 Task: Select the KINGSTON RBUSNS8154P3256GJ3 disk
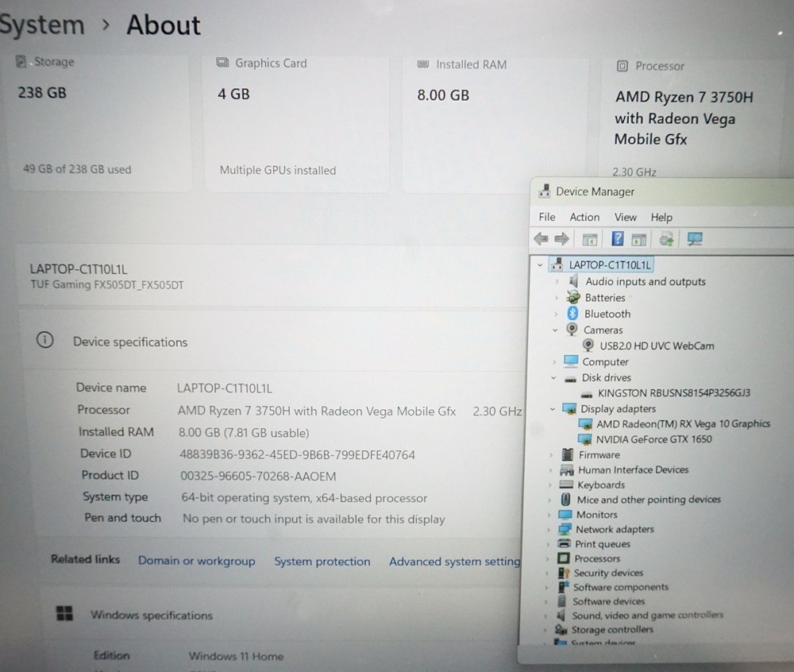[x=674, y=393]
